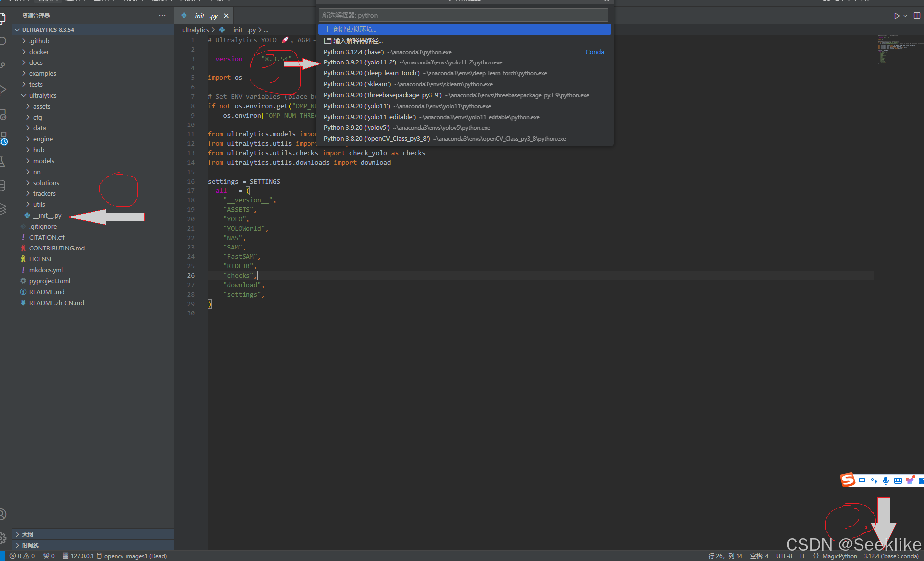Click the editor minimap preview
The height and width of the screenshot is (561, 924).
coord(900,49)
